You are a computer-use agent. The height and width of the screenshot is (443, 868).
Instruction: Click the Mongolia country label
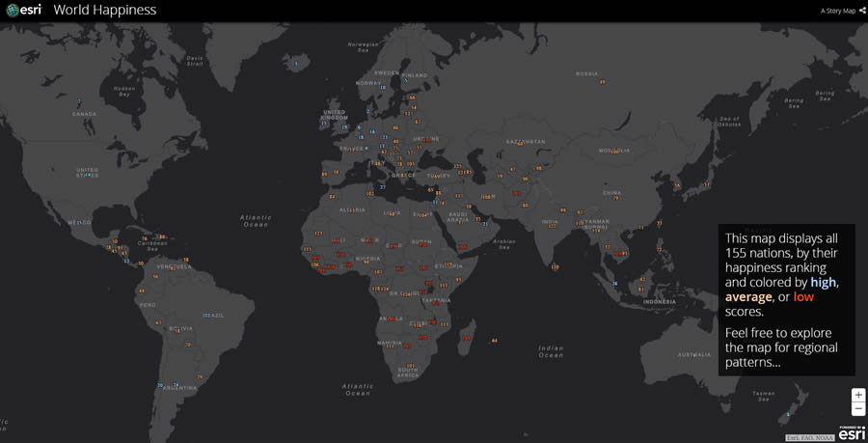pyautogui.click(x=614, y=150)
